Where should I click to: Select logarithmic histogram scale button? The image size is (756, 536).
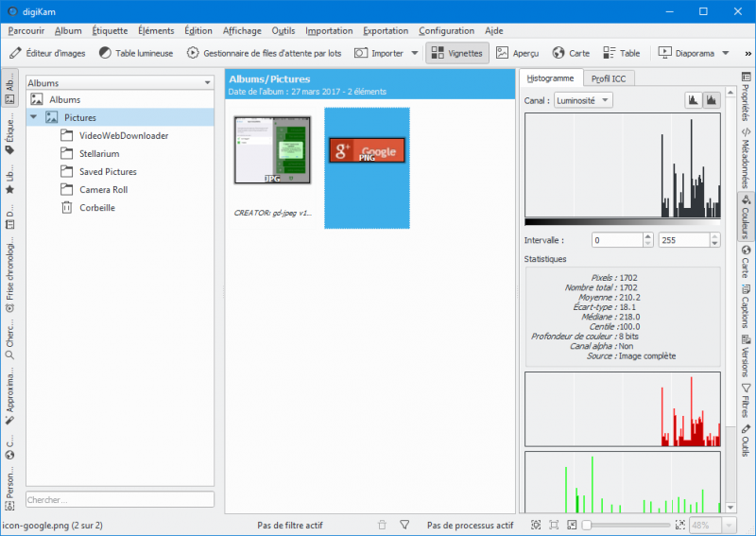[711, 99]
